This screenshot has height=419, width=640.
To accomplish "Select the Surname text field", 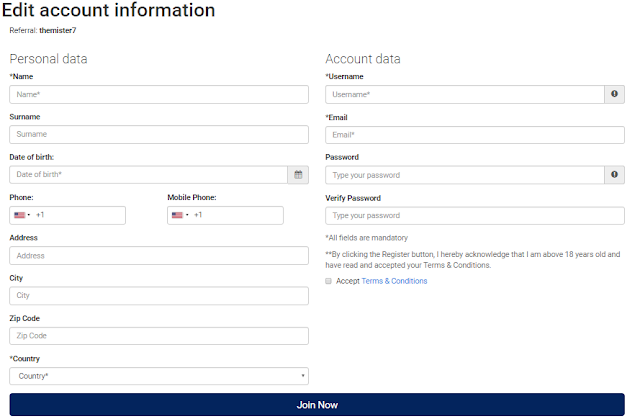I will [x=159, y=134].
